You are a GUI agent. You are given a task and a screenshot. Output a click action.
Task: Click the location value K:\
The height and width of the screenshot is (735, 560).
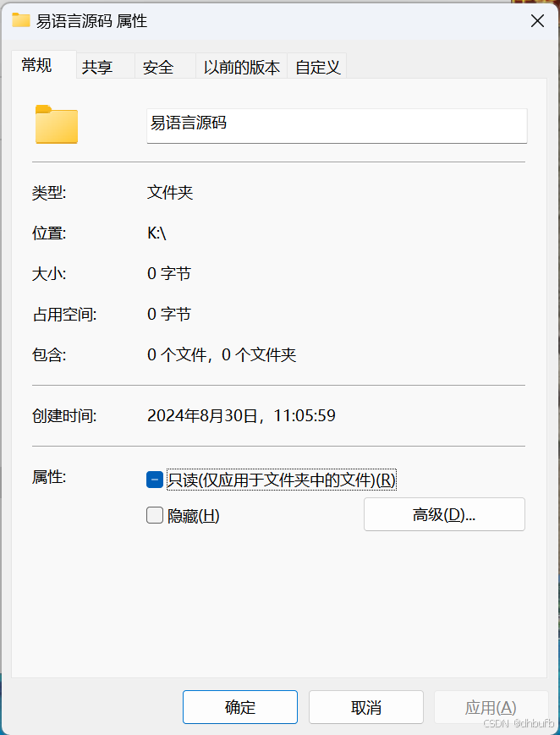coord(156,233)
